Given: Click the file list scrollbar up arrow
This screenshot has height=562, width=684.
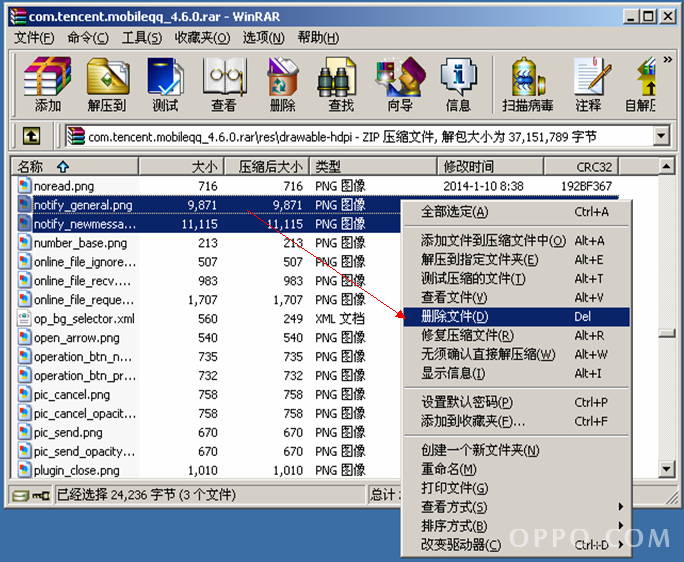Looking at the screenshot, I should click(x=667, y=166).
